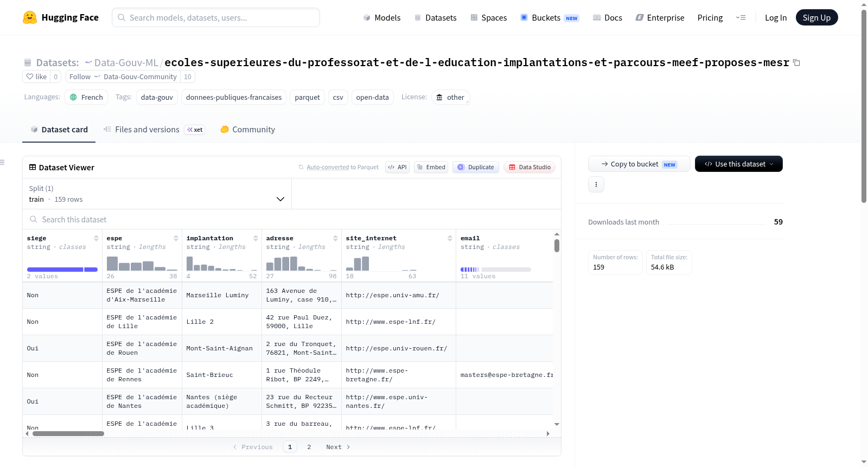868x467 pixels.
Task: Click cell 'http://espe.univ-rouen.fr/'
Action: coord(399,348)
